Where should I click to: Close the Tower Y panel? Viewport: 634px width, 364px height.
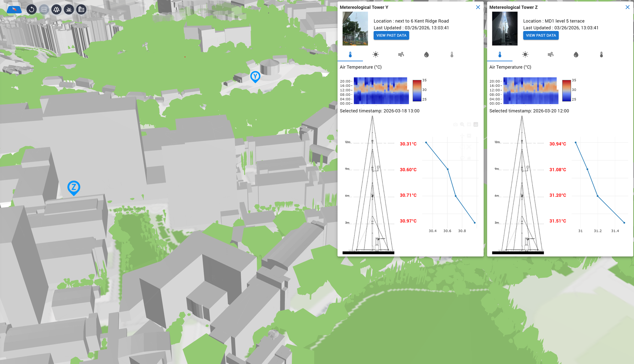478,7
